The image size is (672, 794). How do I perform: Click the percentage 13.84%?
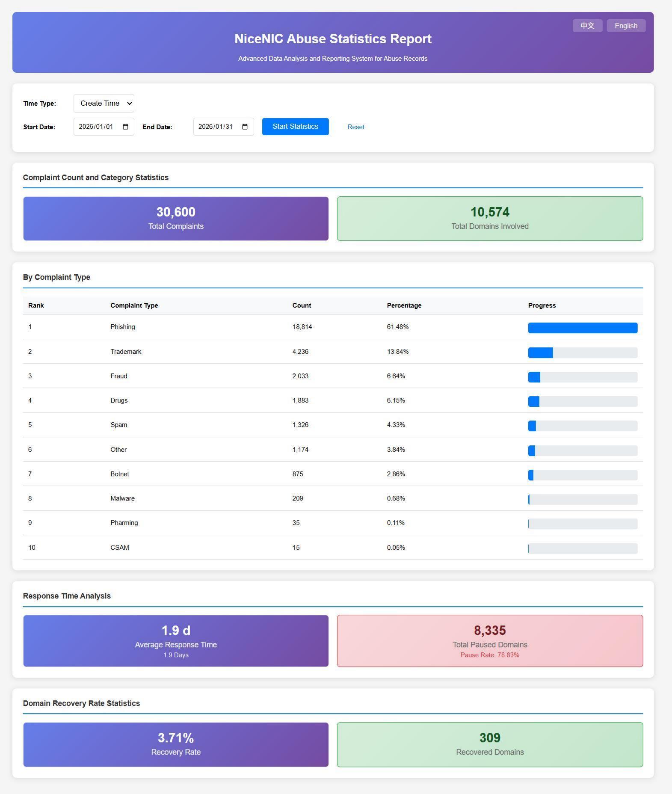[x=398, y=352]
